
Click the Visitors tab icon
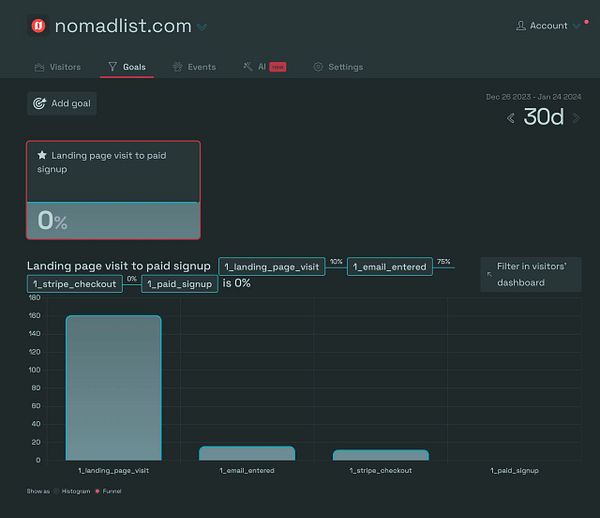pyautogui.click(x=39, y=67)
